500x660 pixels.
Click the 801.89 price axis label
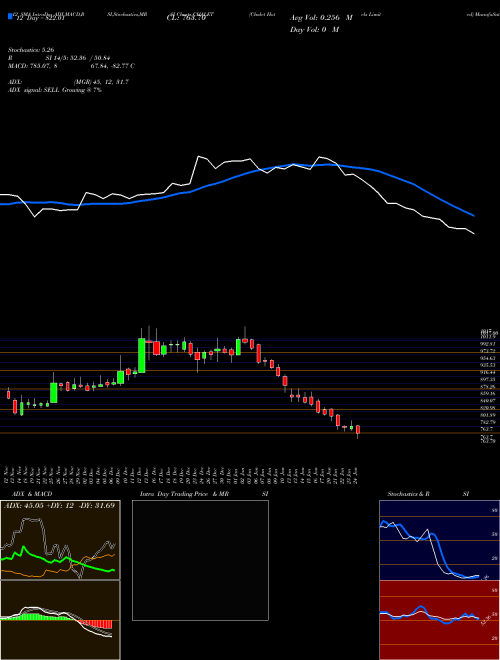pyautogui.click(x=488, y=415)
